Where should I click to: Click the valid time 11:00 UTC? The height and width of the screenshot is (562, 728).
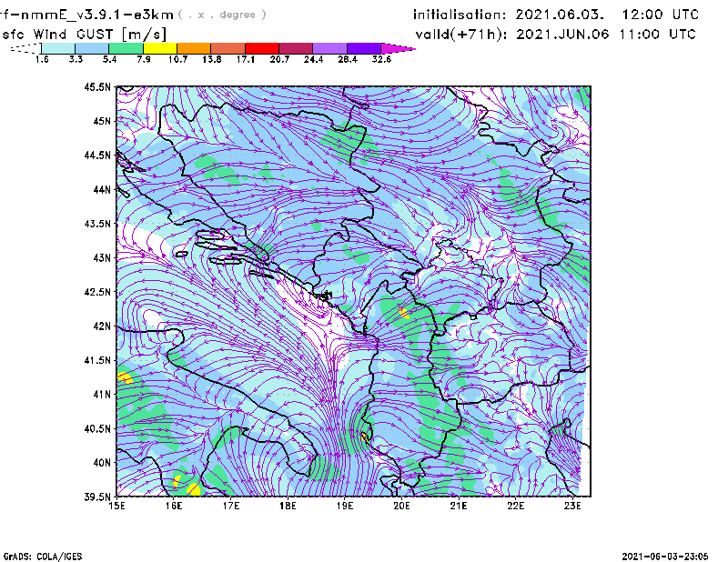[658, 35]
